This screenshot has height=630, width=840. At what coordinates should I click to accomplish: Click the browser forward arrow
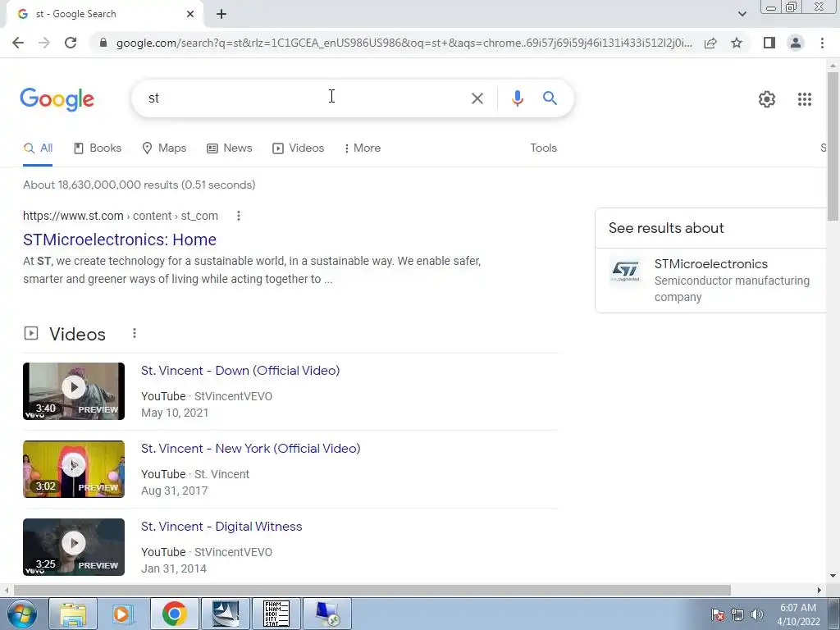[44, 43]
